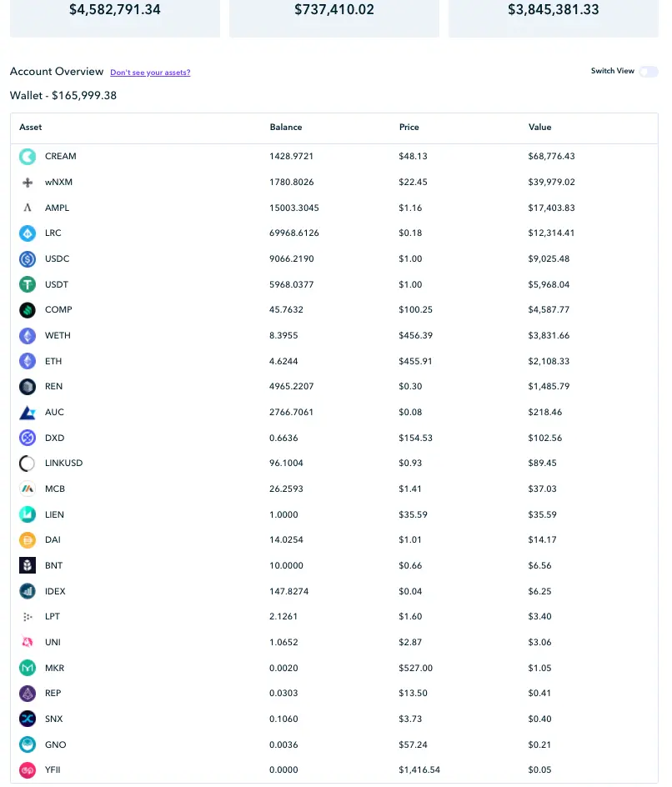The image size is (672, 787).
Task: Open the USDC coin icon
Action: [28, 259]
